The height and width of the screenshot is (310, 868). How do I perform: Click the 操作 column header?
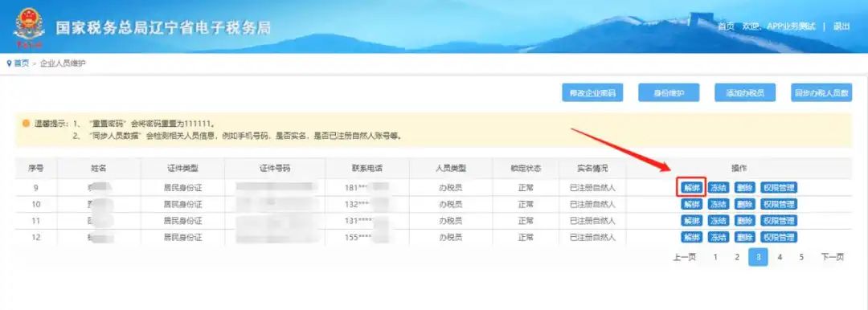tap(739, 169)
